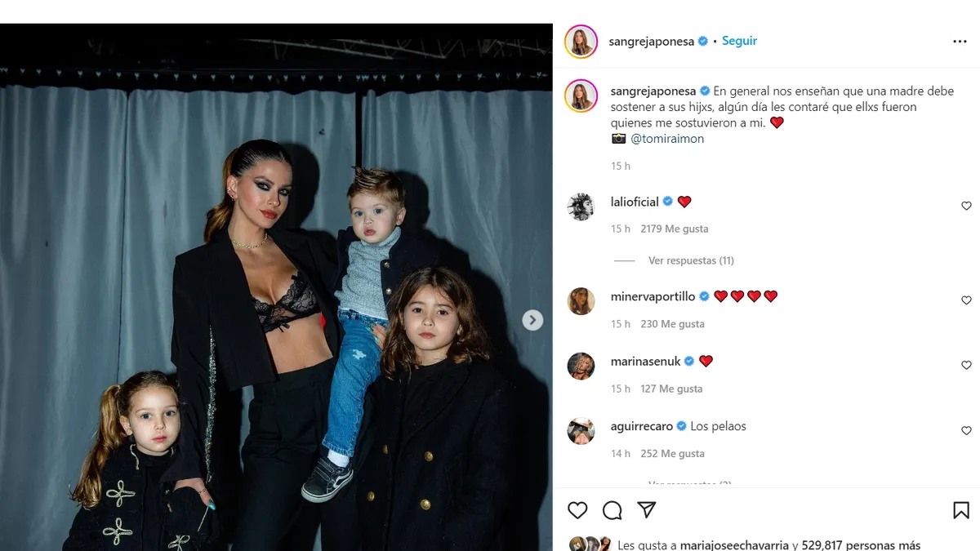Go to next photo with carousel arrow
Screen dimensions: 980x551
(x=532, y=320)
